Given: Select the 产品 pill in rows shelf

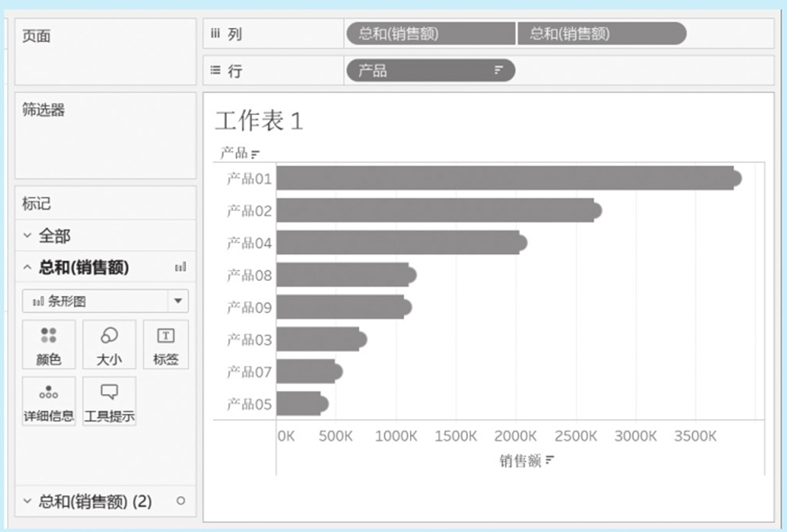Looking at the screenshot, I should tap(431, 70).
